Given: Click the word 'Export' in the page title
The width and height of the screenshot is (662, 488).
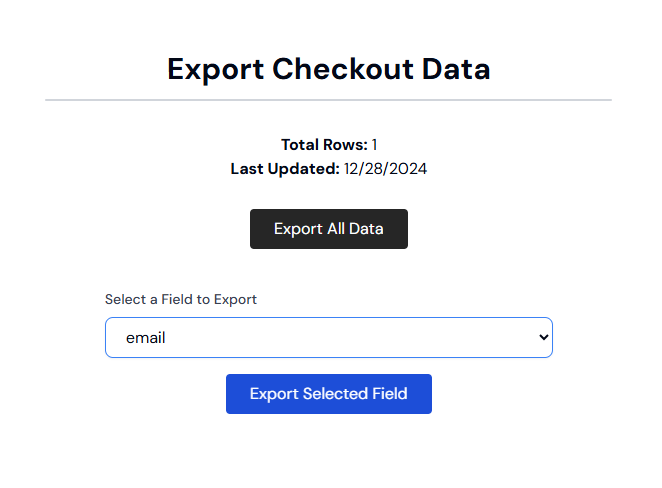Looking at the screenshot, I should 215,70.
